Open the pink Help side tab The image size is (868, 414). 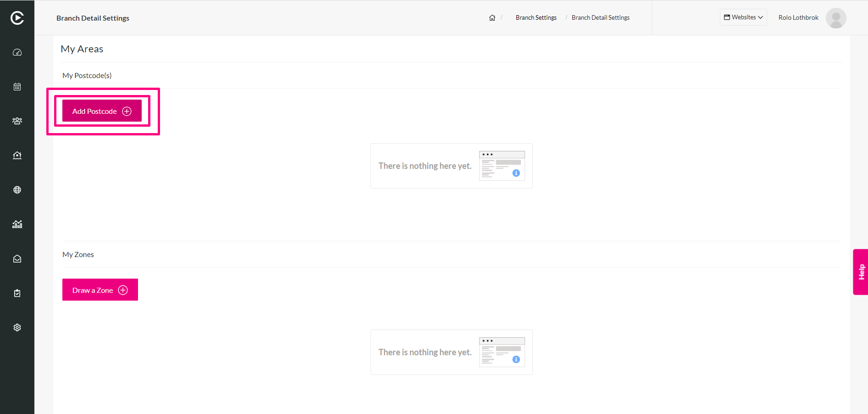tap(861, 272)
